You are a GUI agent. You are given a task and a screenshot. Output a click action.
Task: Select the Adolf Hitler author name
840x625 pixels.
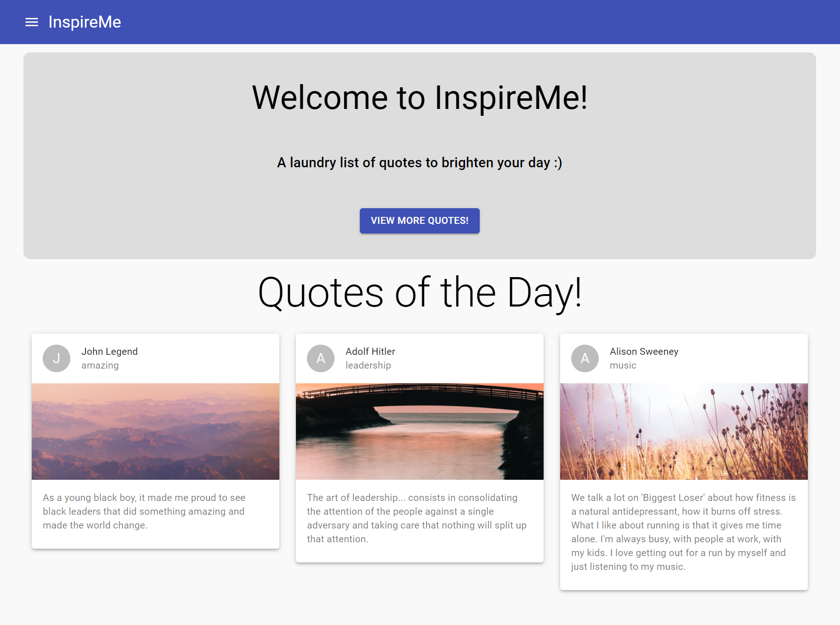click(370, 352)
